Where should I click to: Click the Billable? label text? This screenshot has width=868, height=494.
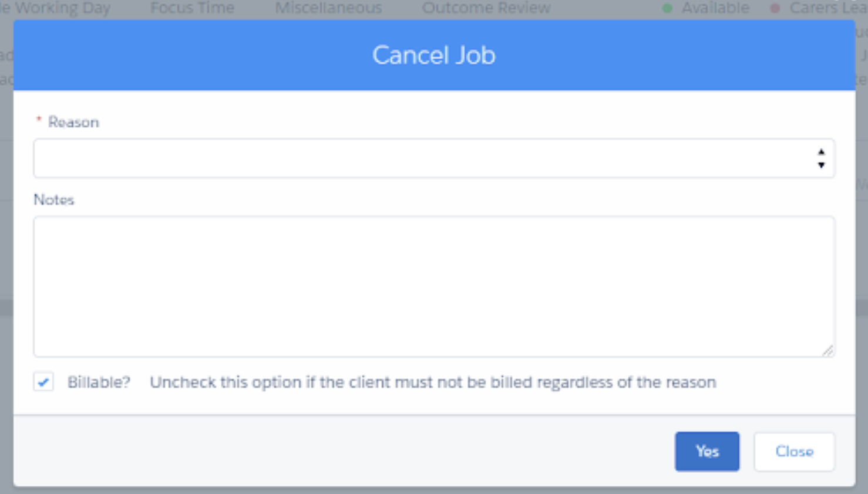99,382
